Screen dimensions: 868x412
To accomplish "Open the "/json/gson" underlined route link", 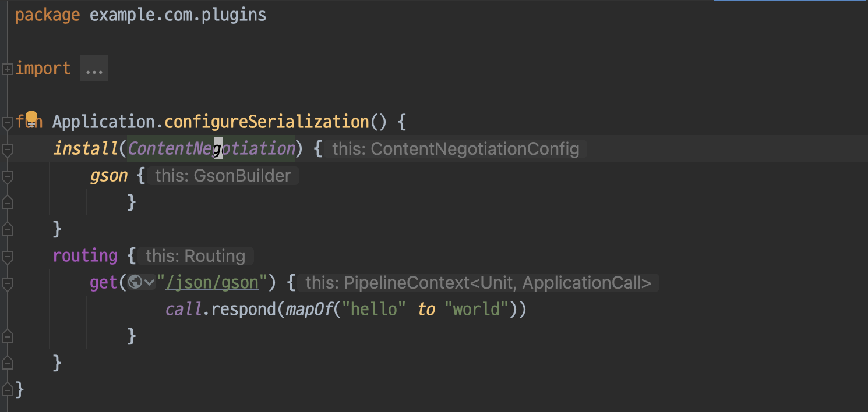I will point(212,283).
